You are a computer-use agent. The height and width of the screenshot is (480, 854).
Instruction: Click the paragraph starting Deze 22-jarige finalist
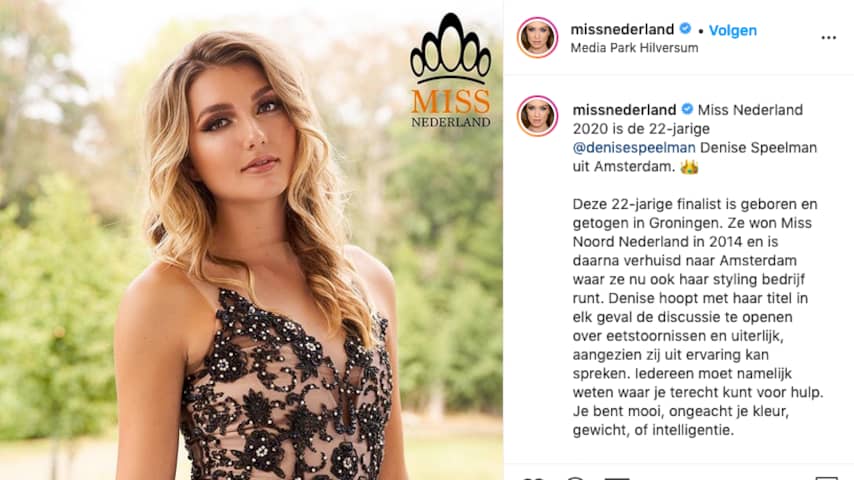click(x=698, y=317)
